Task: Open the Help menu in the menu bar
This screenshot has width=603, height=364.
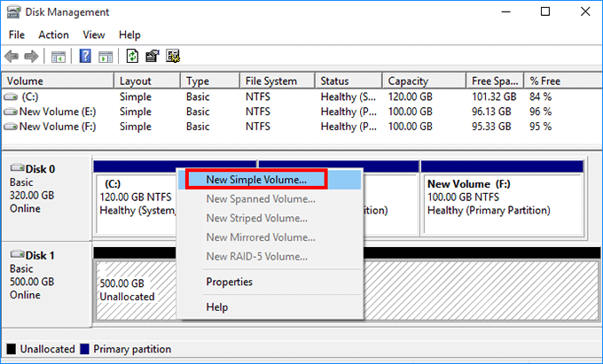Action: coord(129,35)
